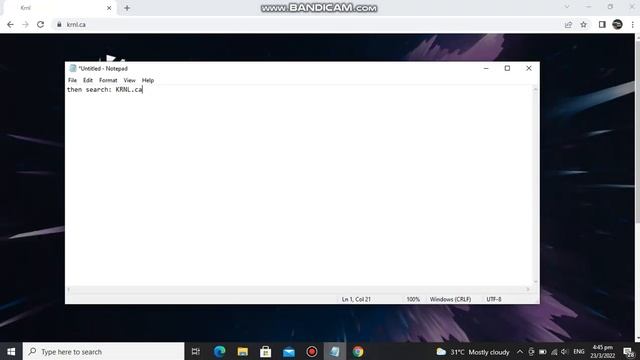This screenshot has width=640, height=360.
Task: Open the clock showing 4:45 pm
Action: [x=602, y=351]
